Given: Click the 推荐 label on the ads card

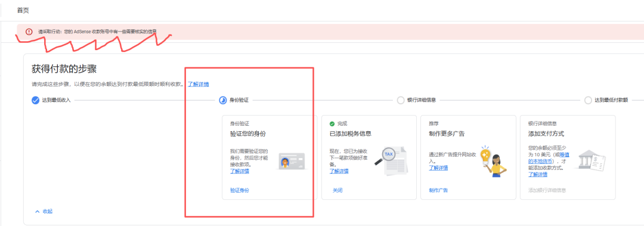Looking at the screenshot, I should 434,123.
